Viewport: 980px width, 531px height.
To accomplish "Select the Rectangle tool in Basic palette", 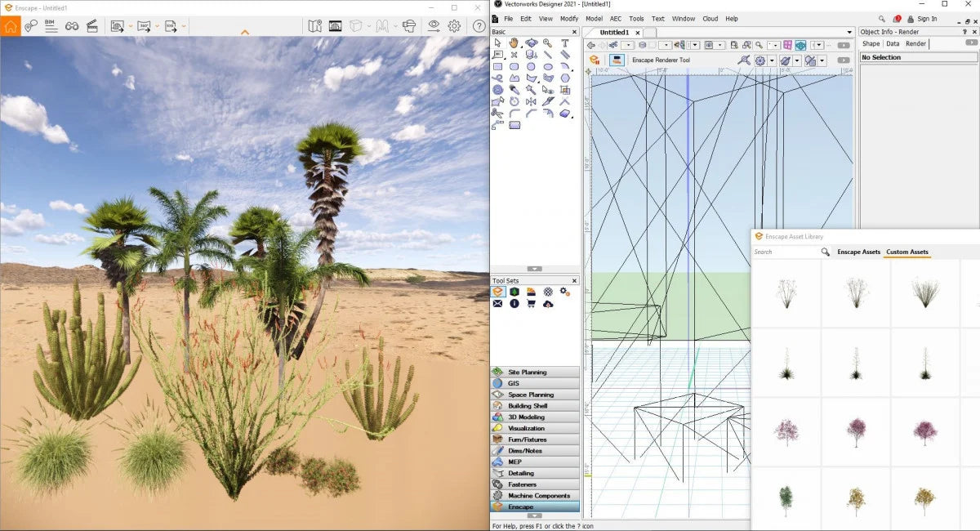I will [497, 67].
